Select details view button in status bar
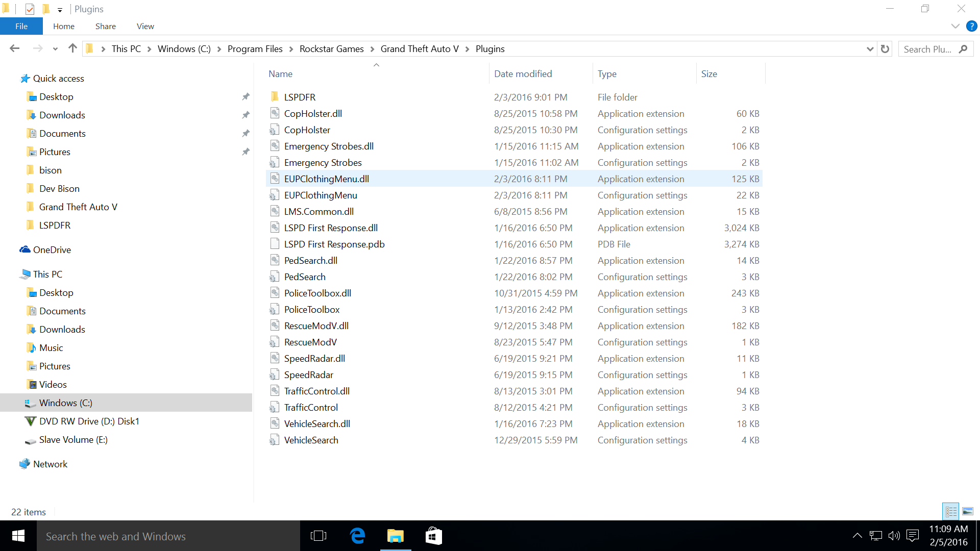 [951, 511]
